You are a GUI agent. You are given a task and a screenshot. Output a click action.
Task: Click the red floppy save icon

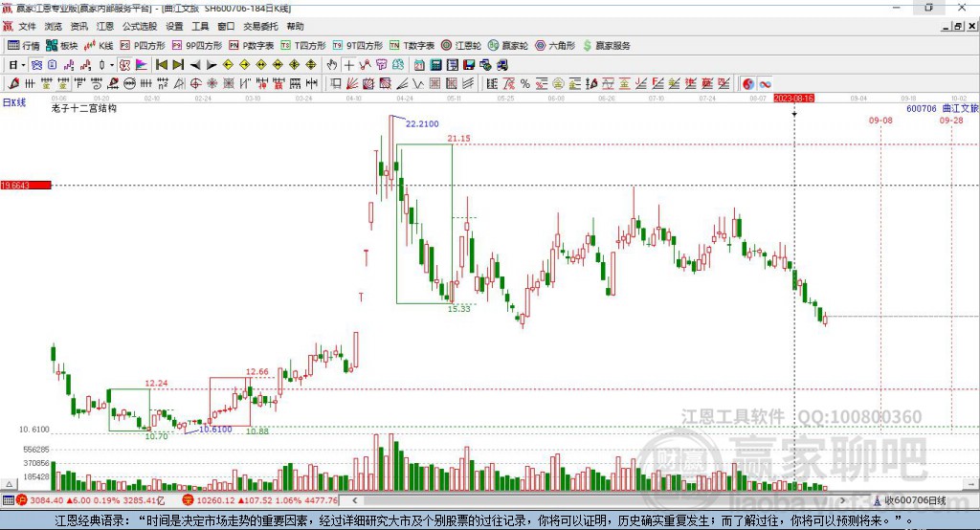point(469,65)
